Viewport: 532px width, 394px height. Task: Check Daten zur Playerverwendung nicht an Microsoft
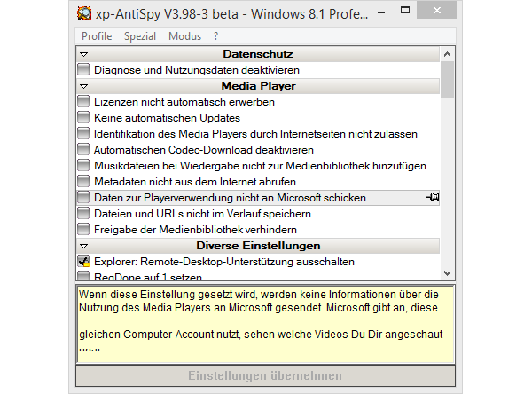[x=83, y=197]
